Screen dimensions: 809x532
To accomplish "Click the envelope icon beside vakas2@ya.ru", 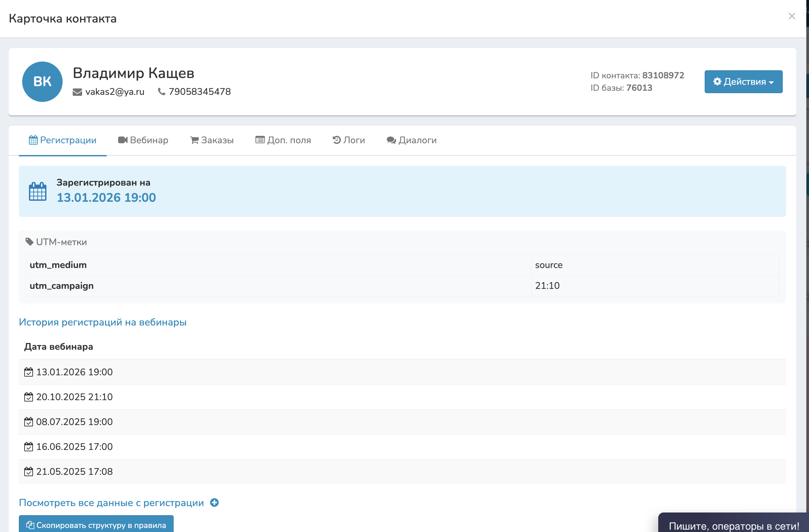I will tap(77, 92).
